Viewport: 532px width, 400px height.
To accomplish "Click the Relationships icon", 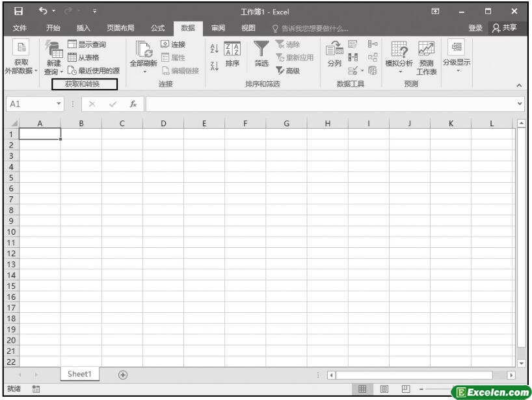I will click(373, 57).
